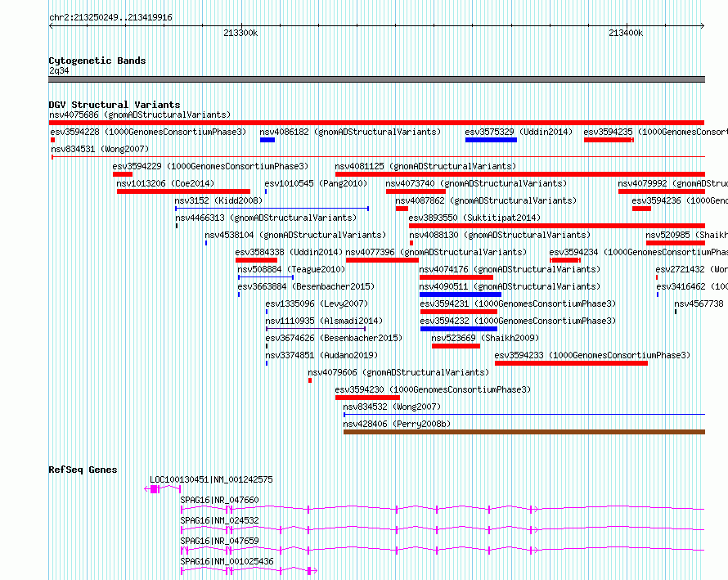Click the Cytogenetic Bands track title
728x580 pixels.
[97, 61]
